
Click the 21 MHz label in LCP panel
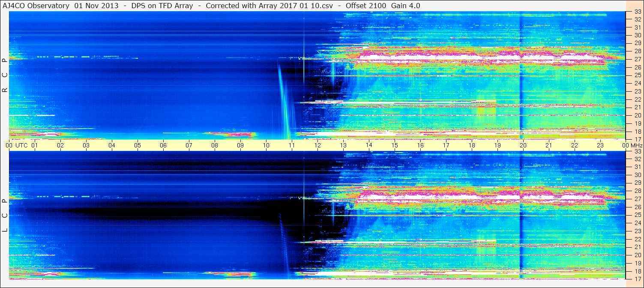coord(637,247)
